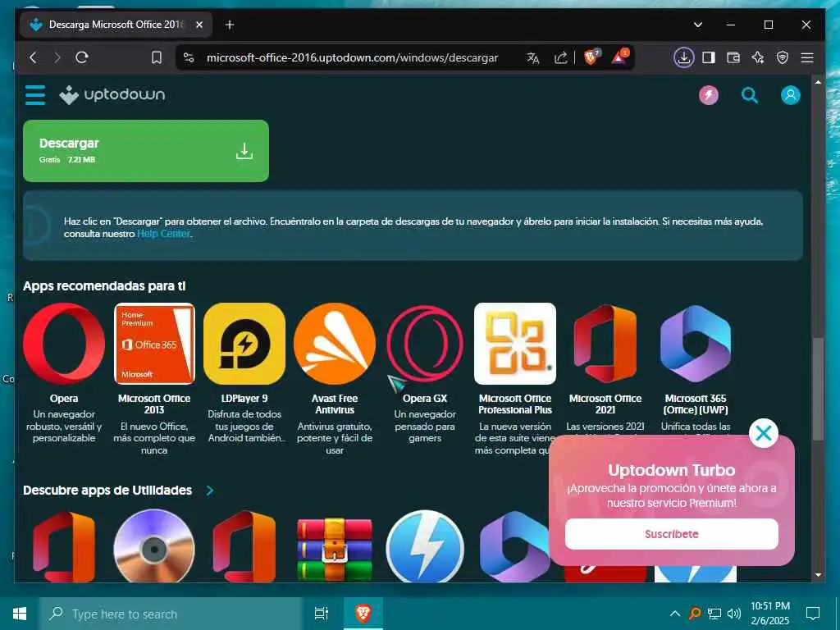Bookmark this page
This screenshot has height=630, width=840.
click(x=157, y=57)
